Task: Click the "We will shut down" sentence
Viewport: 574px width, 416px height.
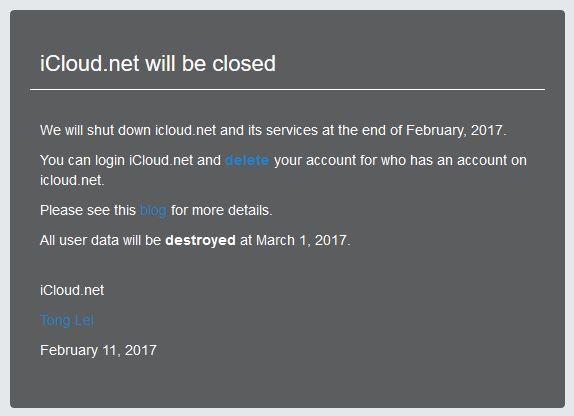Action: (273, 130)
